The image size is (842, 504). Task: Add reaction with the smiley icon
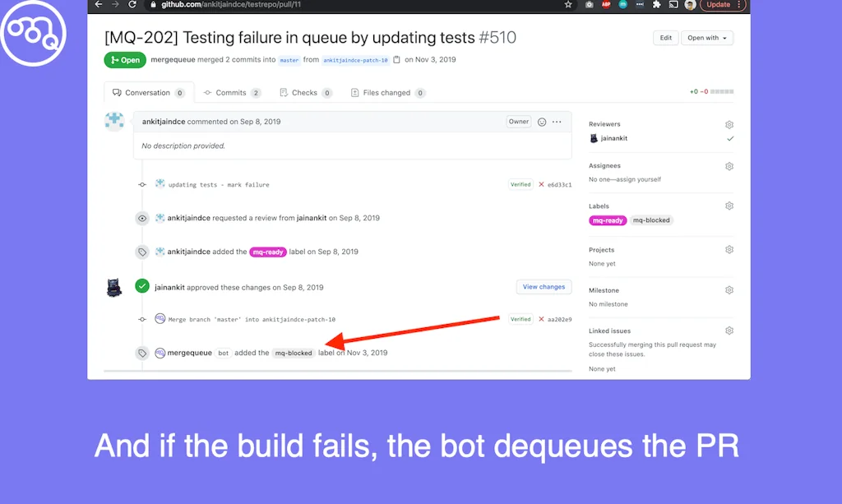542,122
